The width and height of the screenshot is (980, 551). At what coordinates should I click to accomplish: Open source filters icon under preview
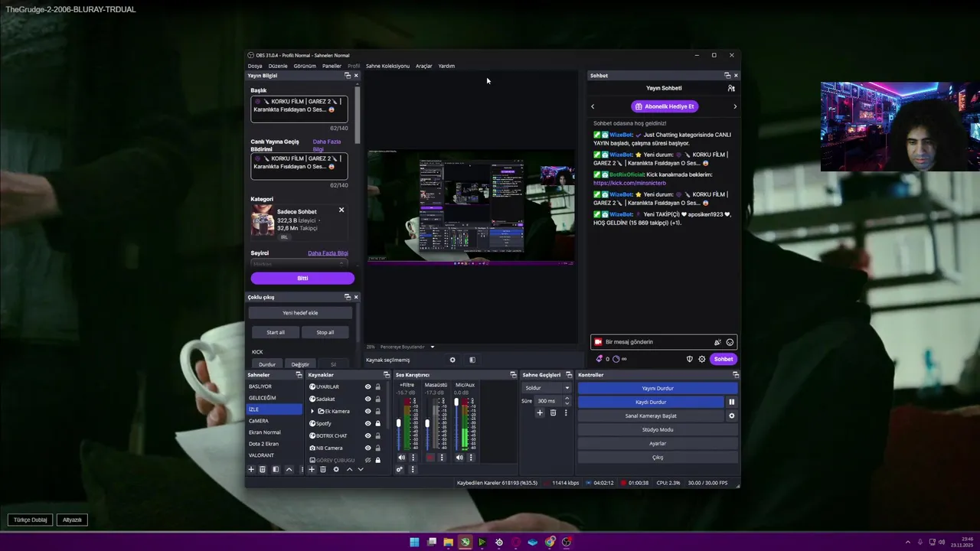click(x=472, y=360)
